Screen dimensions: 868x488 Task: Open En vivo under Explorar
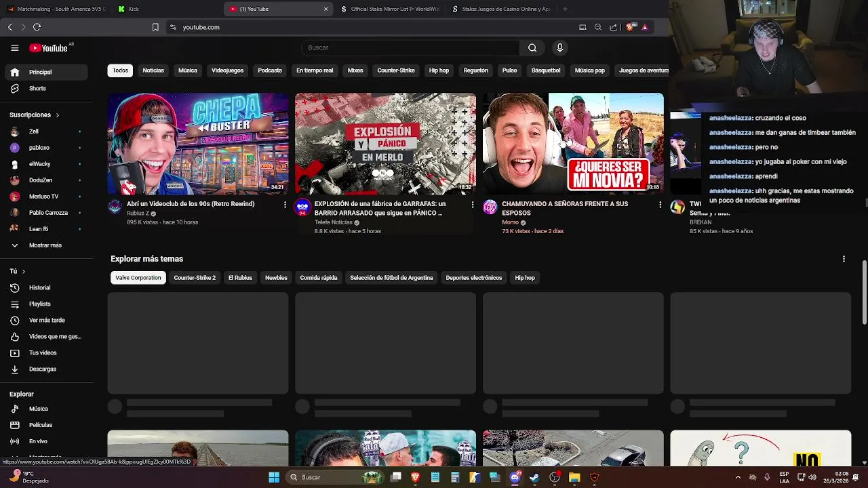46,441
